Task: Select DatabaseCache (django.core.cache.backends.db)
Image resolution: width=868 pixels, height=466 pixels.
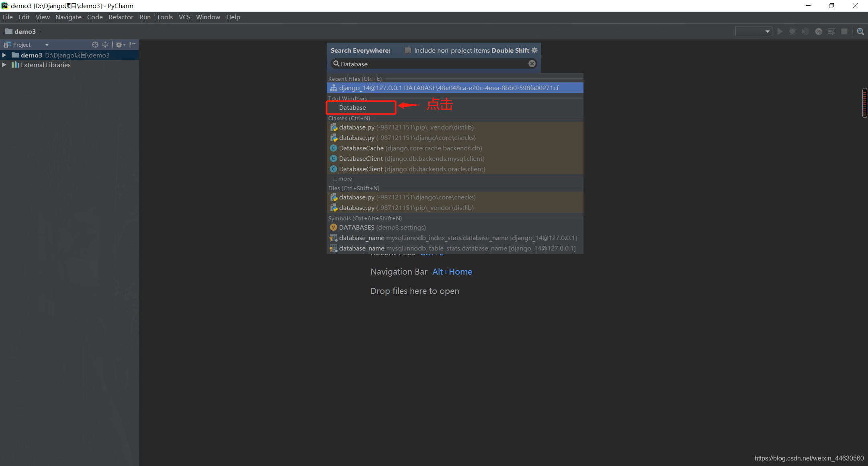Action: (455, 148)
